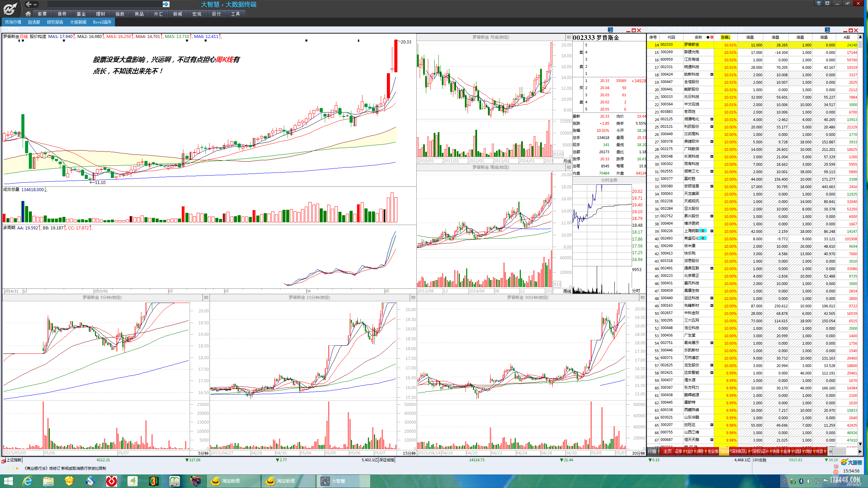Select stock row 002331 皖通科技

[753, 67]
